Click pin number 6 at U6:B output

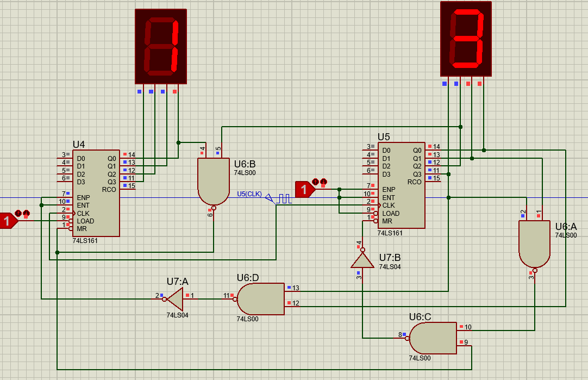(x=210, y=215)
